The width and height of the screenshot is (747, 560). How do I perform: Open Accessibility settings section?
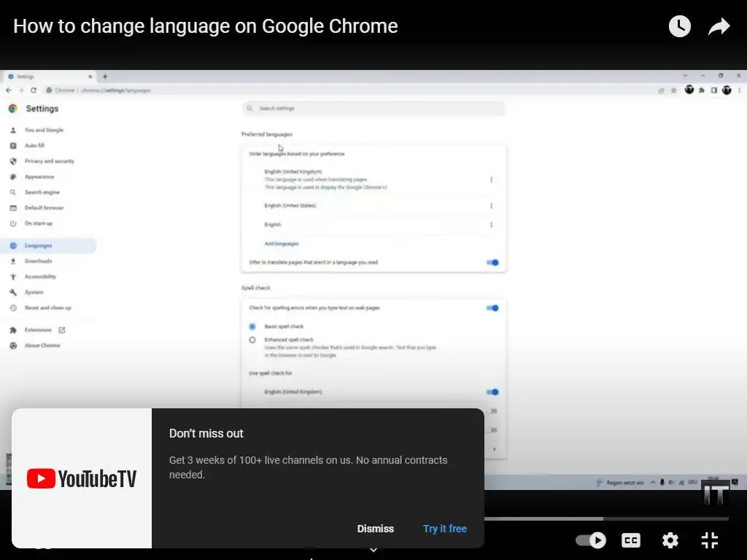pyautogui.click(x=41, y=276)
